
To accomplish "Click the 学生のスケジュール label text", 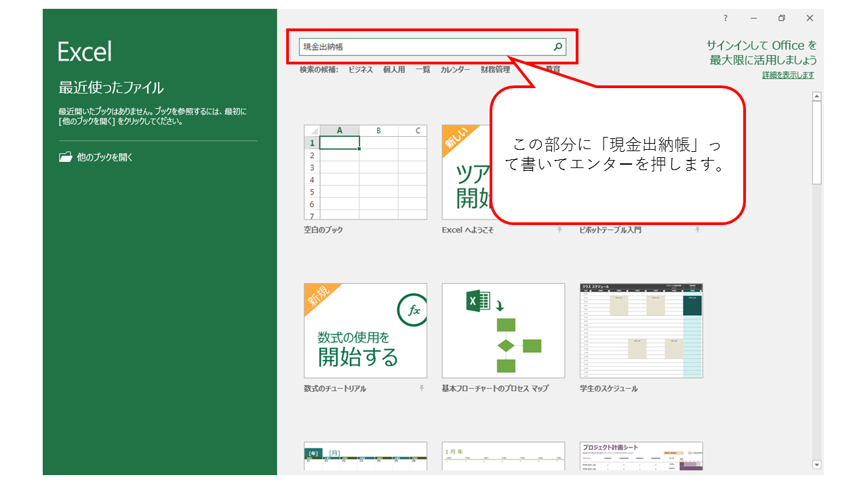I will (x=608, y=389).
